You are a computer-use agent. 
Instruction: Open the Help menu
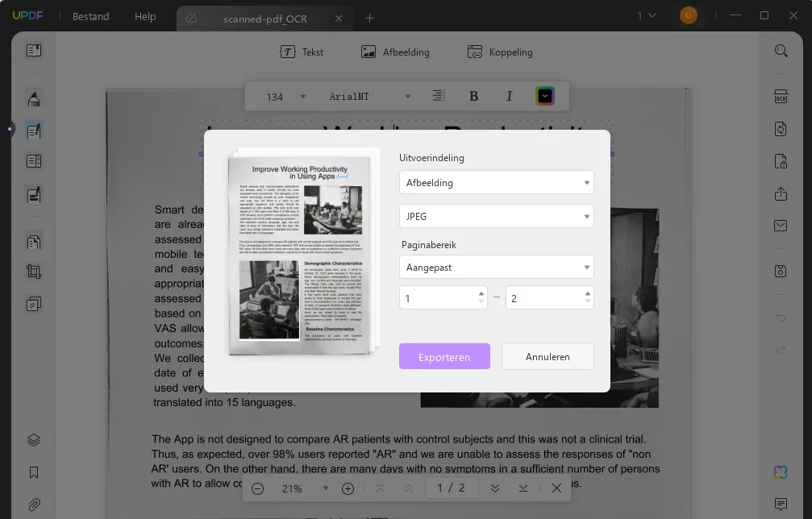pyautogui.click(x=145, y=17)
